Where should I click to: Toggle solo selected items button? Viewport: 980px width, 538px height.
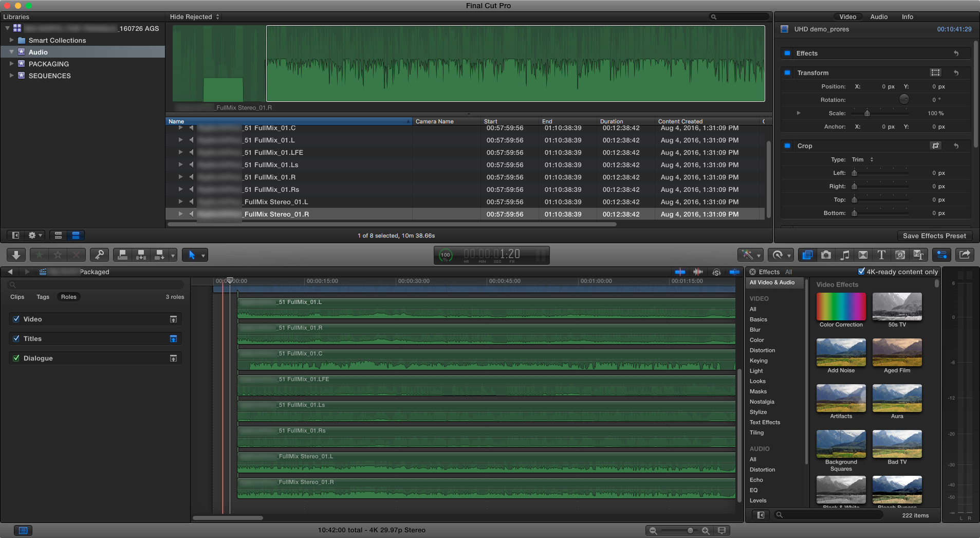click(716, 272)
